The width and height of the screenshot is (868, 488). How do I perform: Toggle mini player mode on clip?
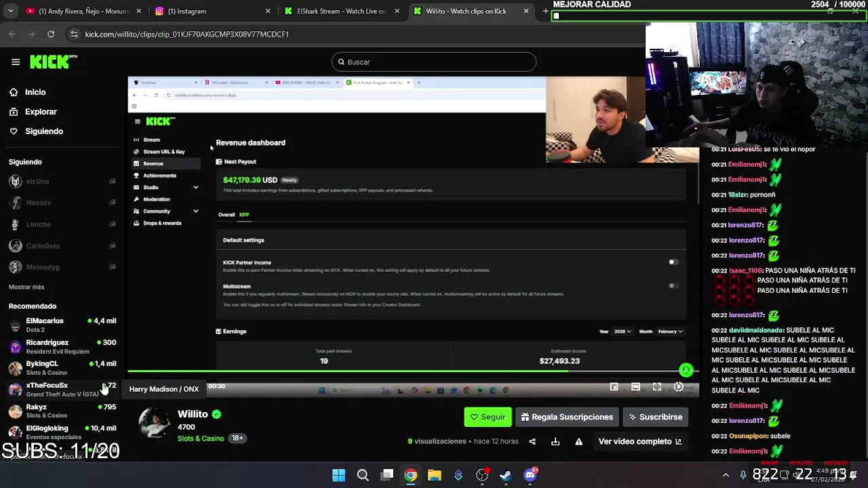[614, 387]
